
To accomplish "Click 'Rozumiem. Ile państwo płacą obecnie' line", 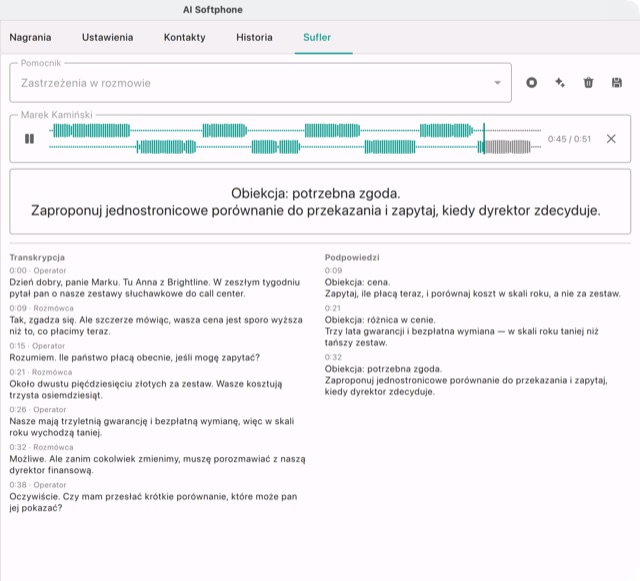I will click(x=135, y=358).
